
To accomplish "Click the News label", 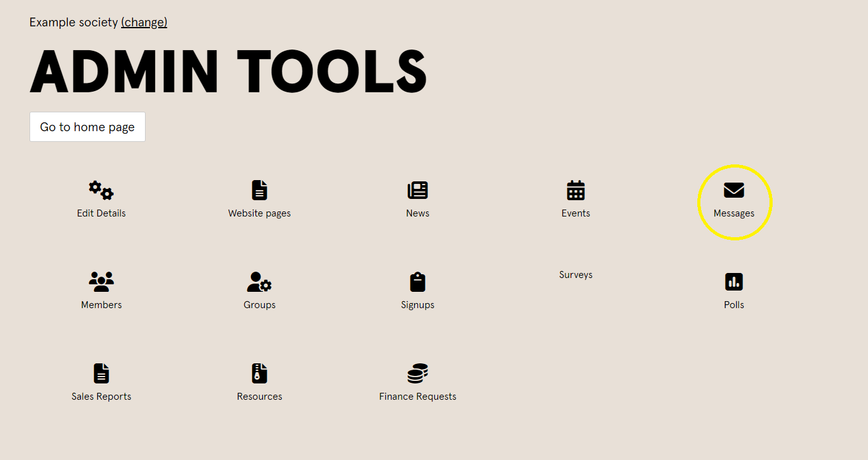I will click(417, 213).
